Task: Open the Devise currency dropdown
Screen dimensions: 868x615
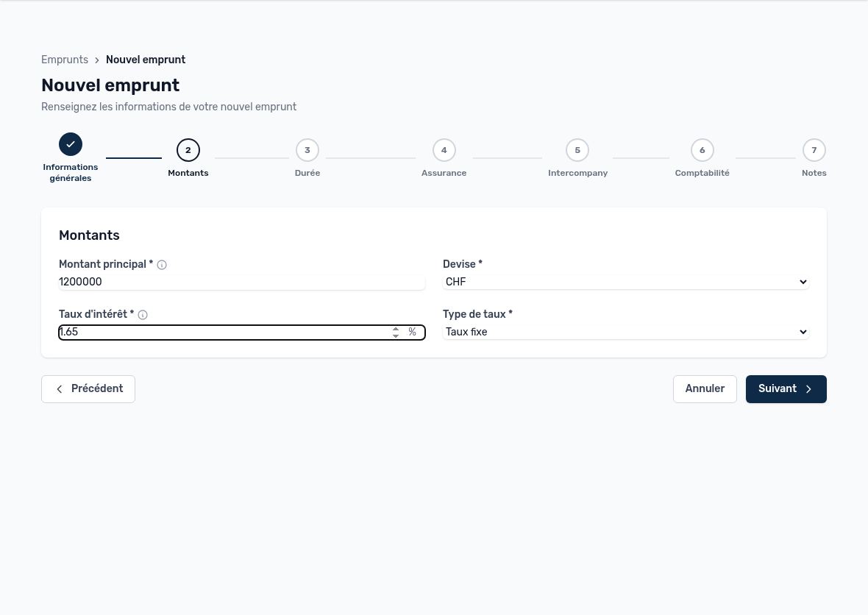Action: (626, 282)
